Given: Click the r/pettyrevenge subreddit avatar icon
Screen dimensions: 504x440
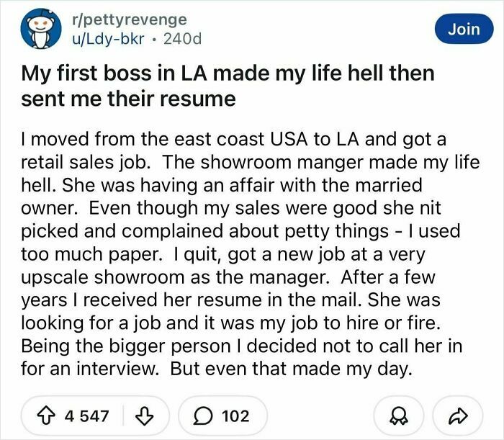Looking at the screenshot, I should pos(35,28).
